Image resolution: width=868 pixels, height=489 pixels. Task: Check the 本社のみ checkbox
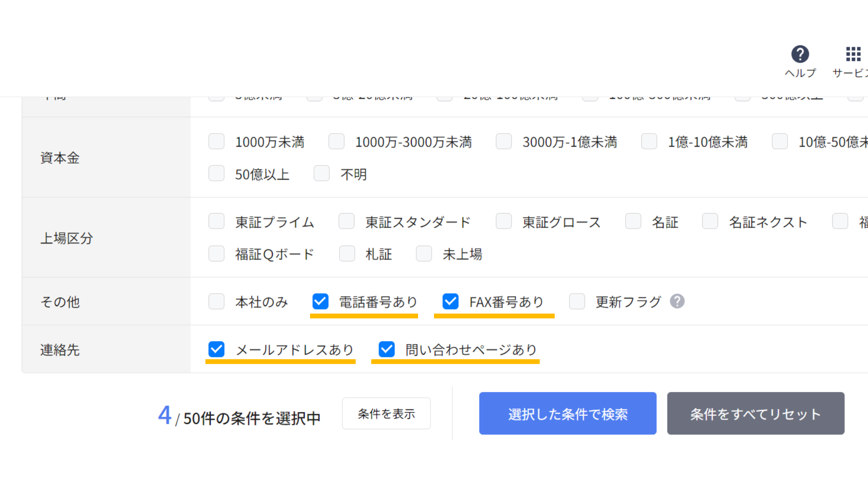217,301
